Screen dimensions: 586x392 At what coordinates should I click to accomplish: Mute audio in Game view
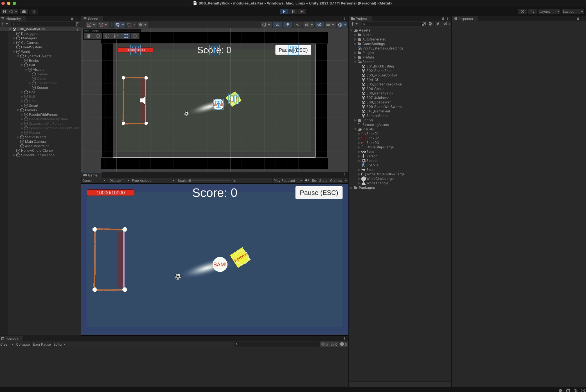click(307, 180)
